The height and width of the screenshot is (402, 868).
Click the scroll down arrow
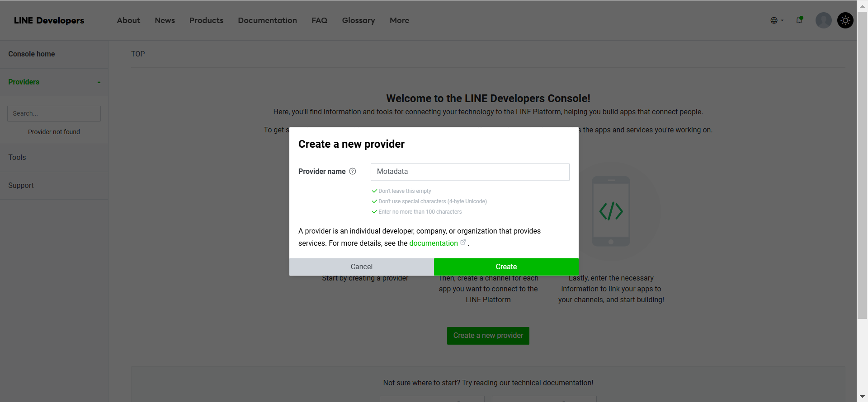pos(862,397)
